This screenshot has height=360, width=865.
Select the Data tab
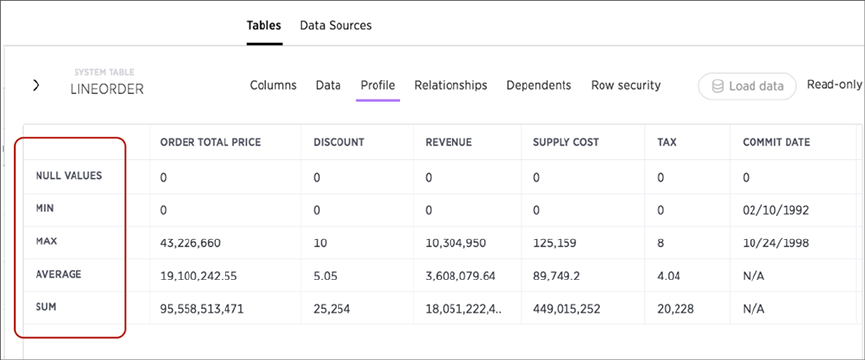(328, 85)
